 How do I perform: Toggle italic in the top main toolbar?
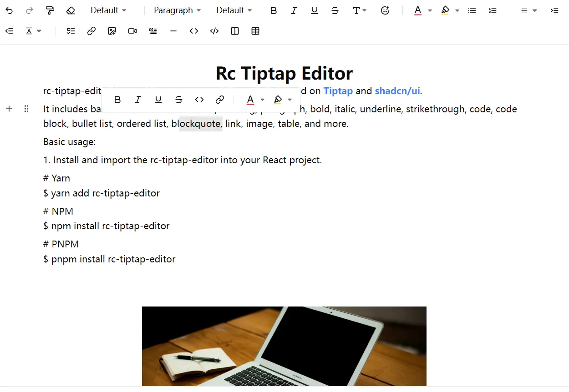[294, 10]
